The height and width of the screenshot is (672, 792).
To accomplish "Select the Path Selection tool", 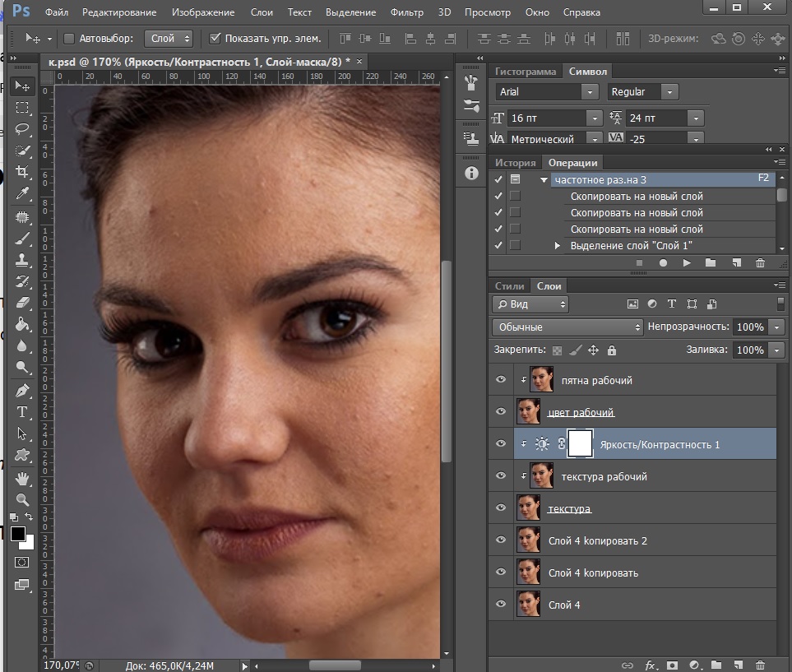I will [21, 433].
